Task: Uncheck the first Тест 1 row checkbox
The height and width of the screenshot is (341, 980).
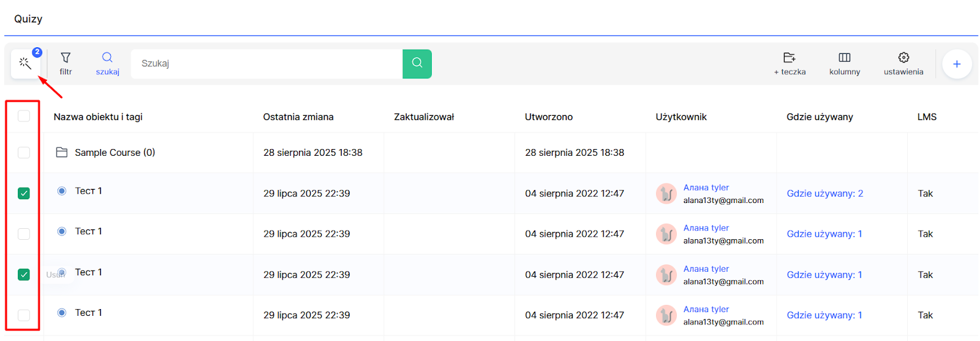Action: pos(24,193)
